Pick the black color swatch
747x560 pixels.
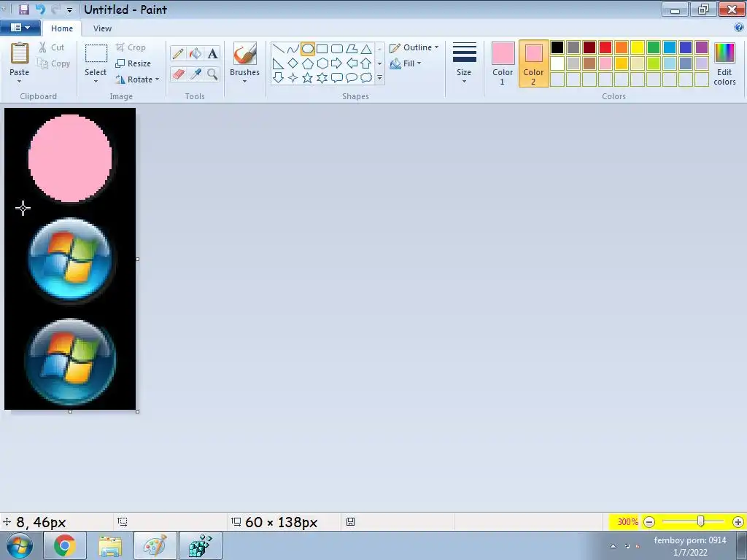point(557,47)
